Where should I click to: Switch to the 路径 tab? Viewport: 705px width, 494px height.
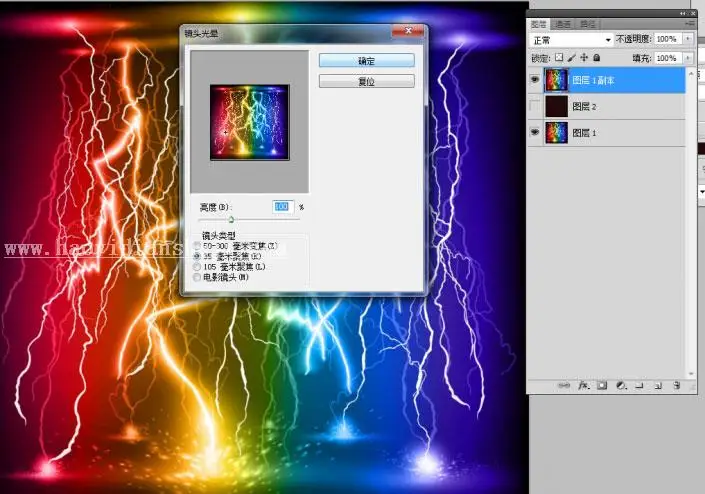coord(587,24)
